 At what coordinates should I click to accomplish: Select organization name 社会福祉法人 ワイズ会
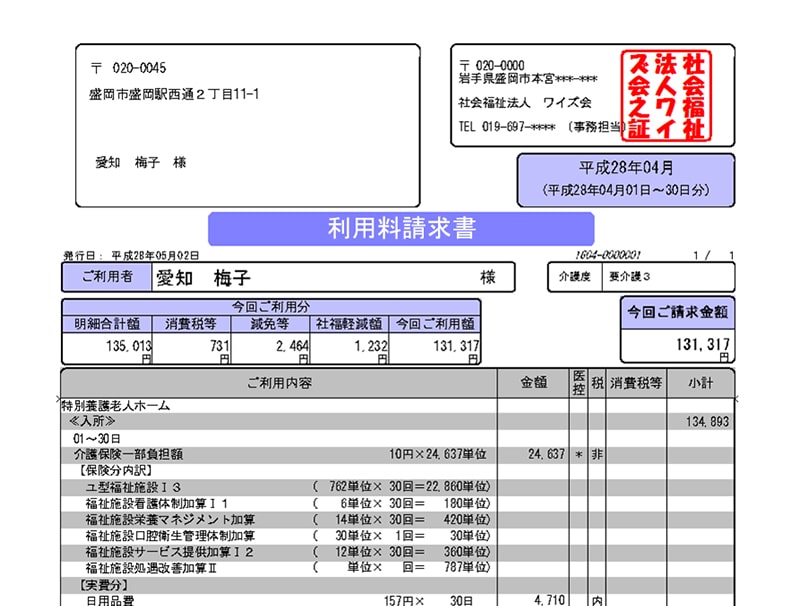click(524, 103)
